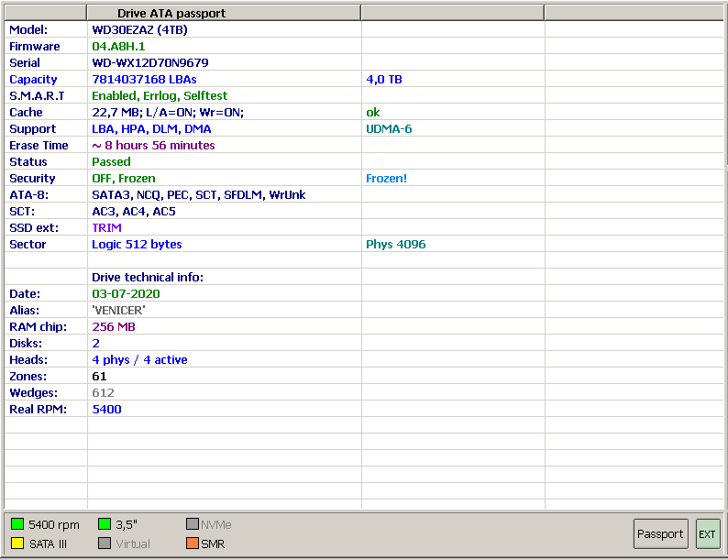
Task: Click the Support row label
Action: click(x=32, y=129)
